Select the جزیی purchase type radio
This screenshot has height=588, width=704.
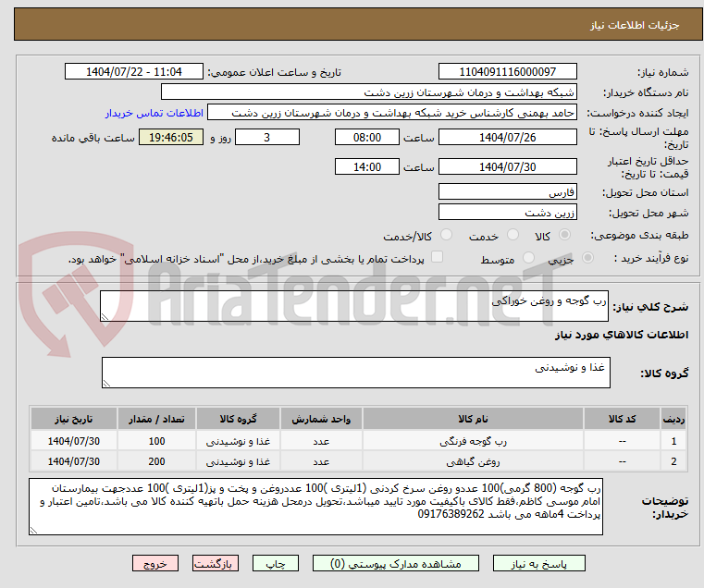(587, 258)
